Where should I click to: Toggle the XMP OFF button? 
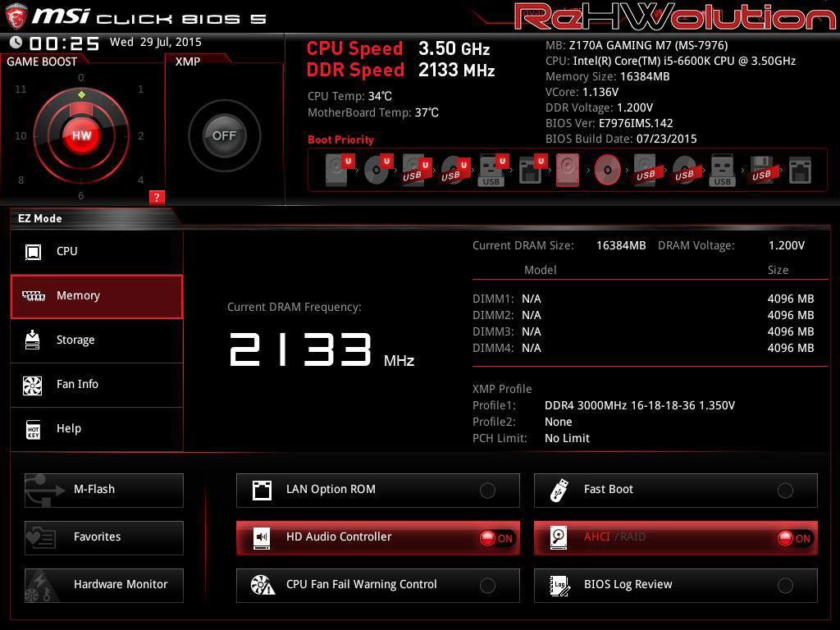[224, 135]
